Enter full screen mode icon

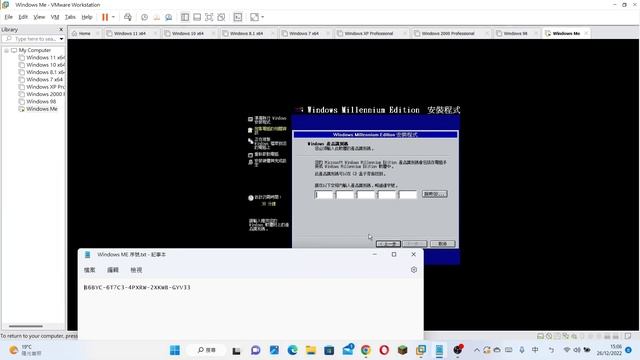tap(209, 17)
